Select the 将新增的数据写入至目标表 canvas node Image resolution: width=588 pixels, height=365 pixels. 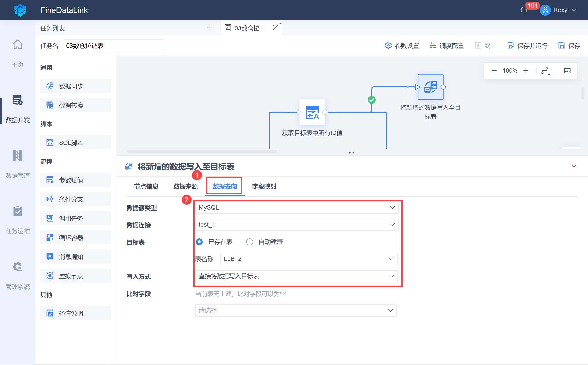(x=430, y=87)
